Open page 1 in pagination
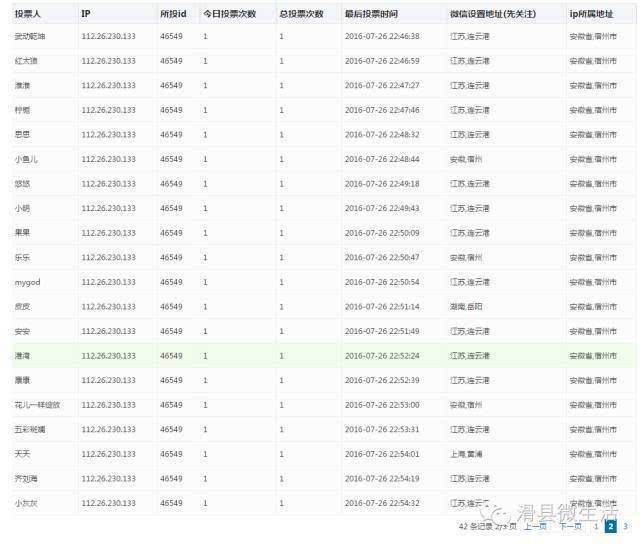 596,526
